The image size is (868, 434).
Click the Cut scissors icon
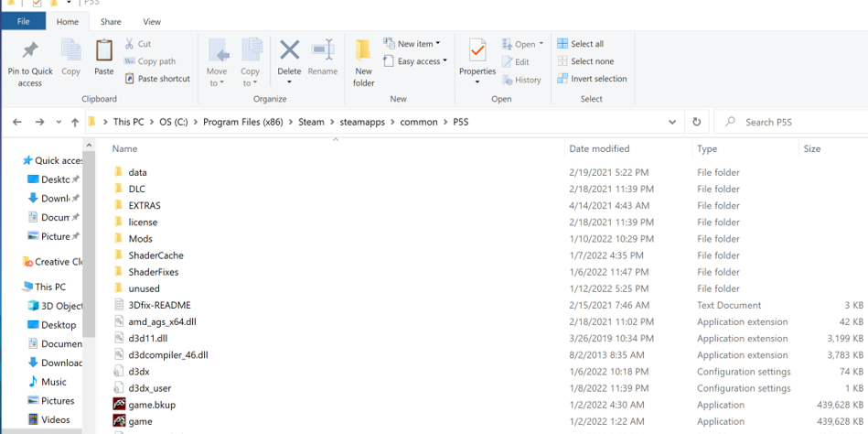tap(130, 44)
